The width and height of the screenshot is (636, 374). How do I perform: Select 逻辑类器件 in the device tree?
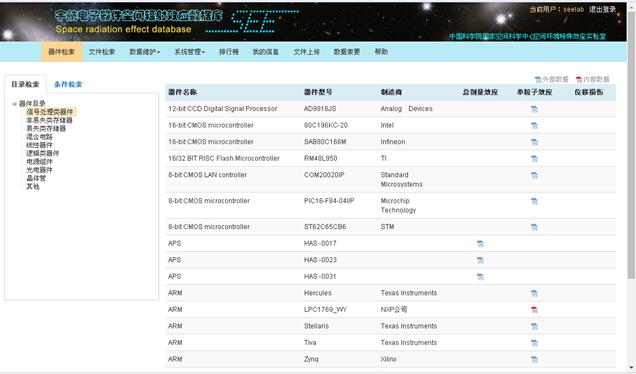click(43, 153)
